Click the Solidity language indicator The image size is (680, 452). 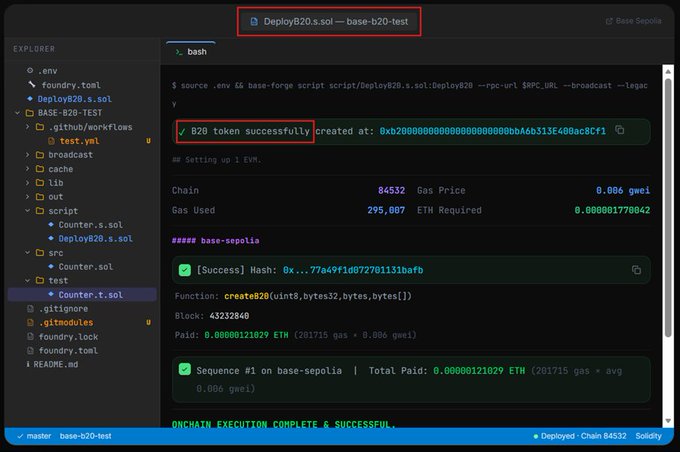(648, 436)
